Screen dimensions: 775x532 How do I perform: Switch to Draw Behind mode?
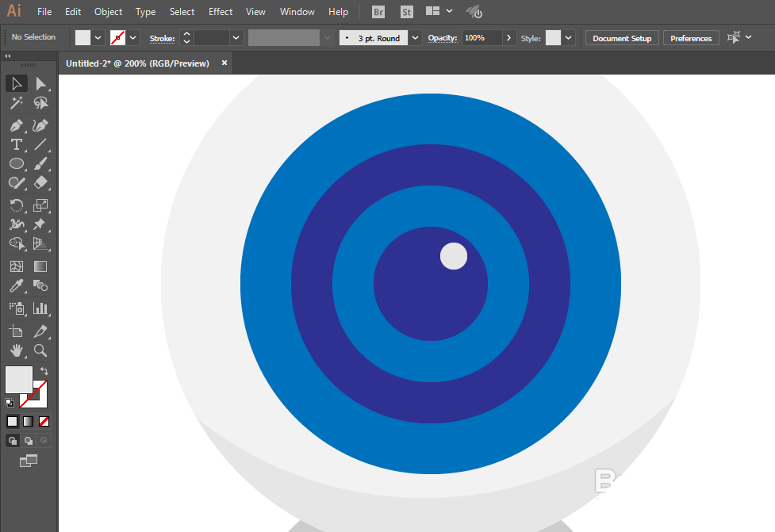tap(29, 441)
